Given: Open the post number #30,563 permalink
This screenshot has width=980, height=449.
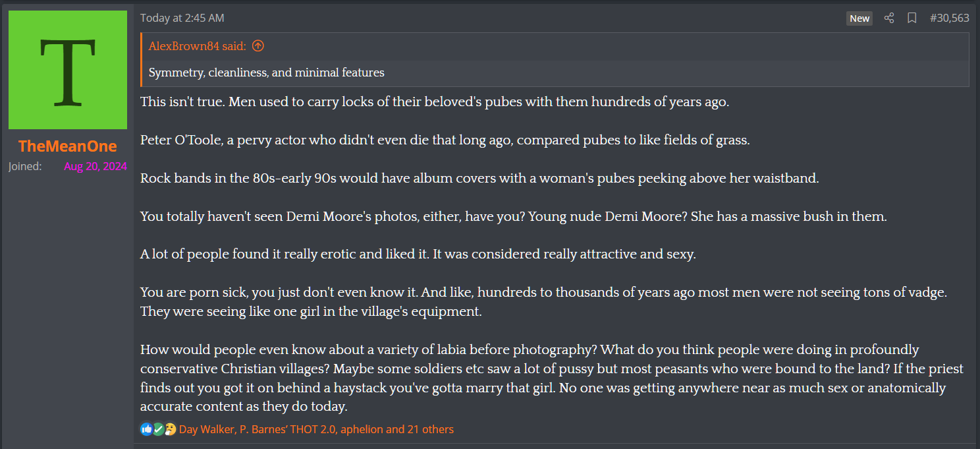Looking at the screenshot, I should 949,18.
